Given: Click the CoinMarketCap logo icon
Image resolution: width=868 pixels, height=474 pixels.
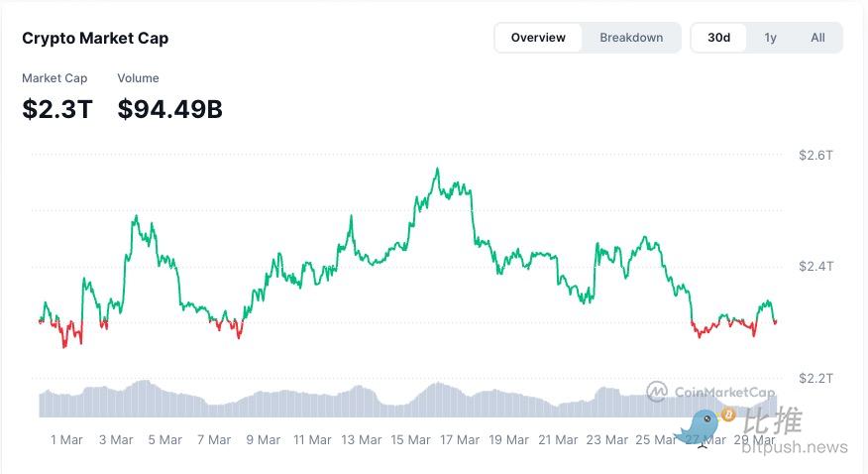Looking at the screenshot, I should click(x=656, y=392).
